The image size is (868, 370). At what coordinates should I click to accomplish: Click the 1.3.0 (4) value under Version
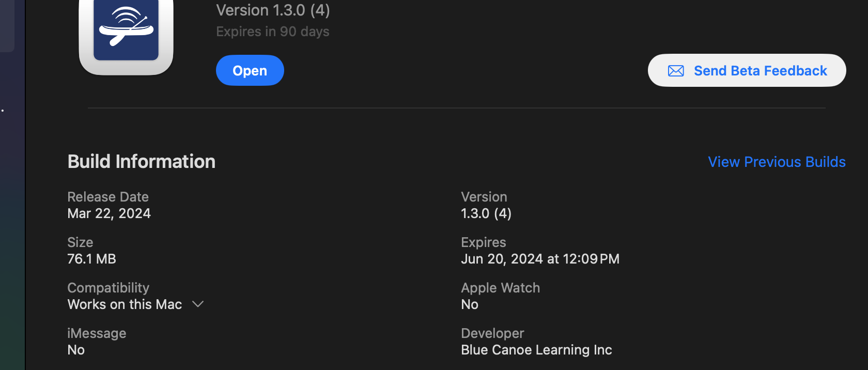point(486,213)
